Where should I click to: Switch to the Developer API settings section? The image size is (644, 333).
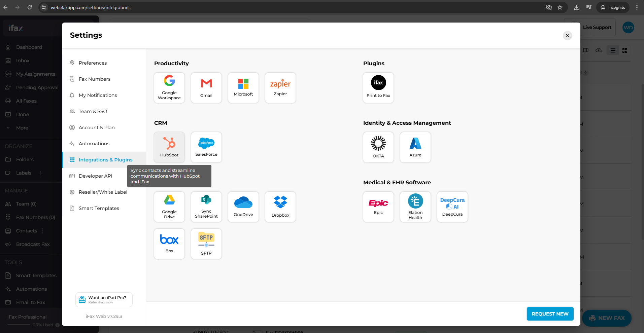(96, 176)
